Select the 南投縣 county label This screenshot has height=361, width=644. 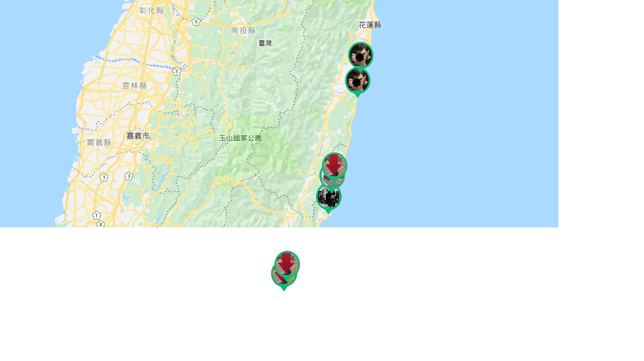[x=243, y=30]
